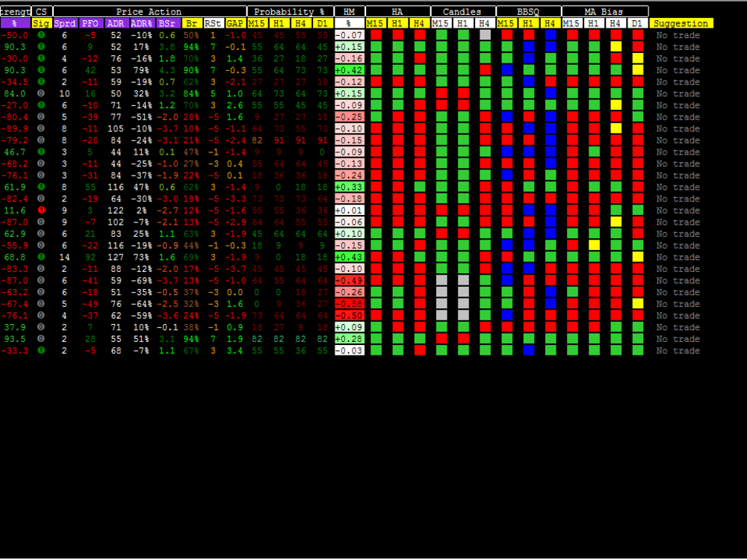This screenshot has height=560, width=747.
Task: Select the signal icon in the -34.5 row
Action: tap(41, 81)
